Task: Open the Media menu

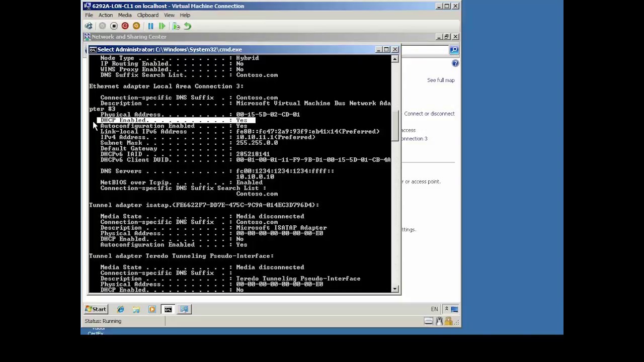Action: [x=125, y=15]
